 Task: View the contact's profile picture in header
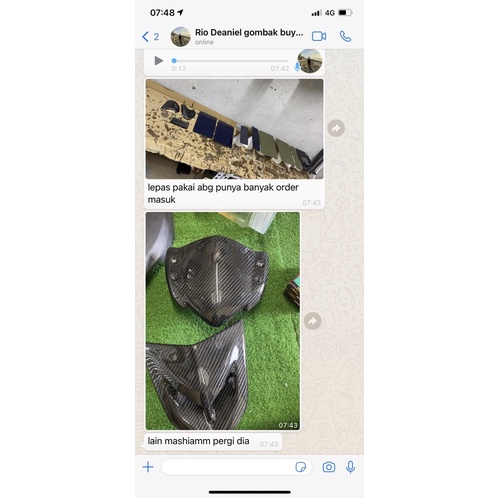[x=180, y=36]
